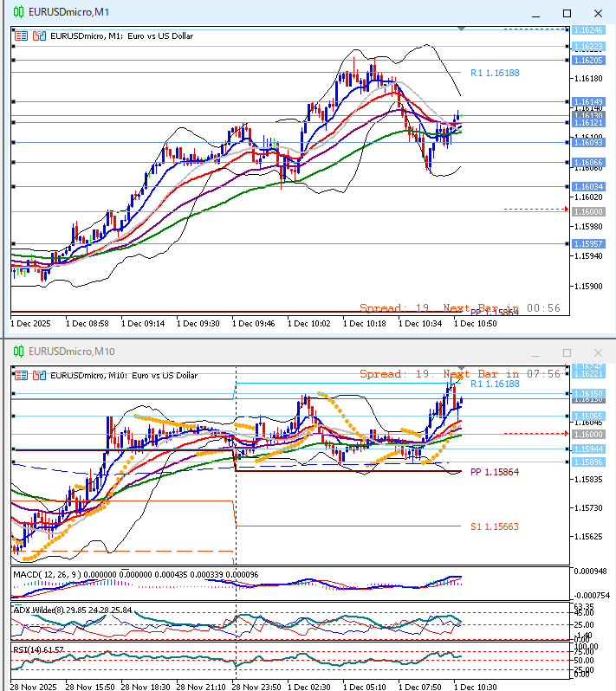Select the chart shift triangle in M1 chart
Image resolution: width=616 pixels, height=691 pixels.
coord(461,29)
